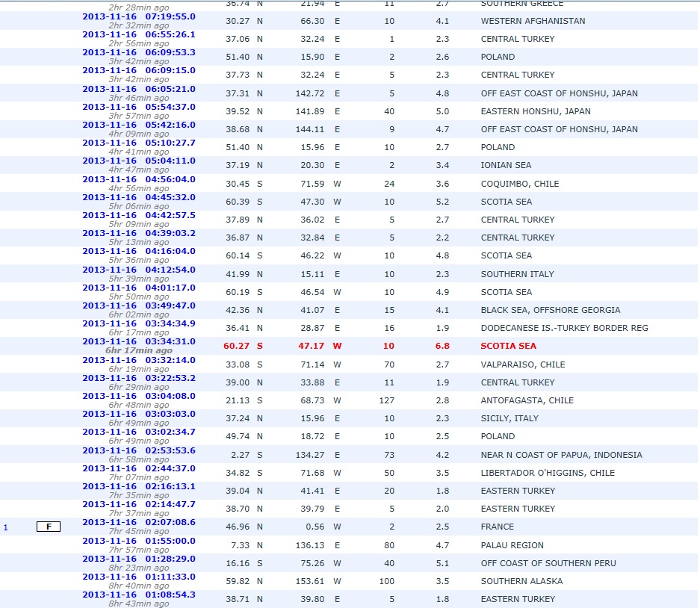
Task: Click the latitude 59.82 cell
Action: 238,581
